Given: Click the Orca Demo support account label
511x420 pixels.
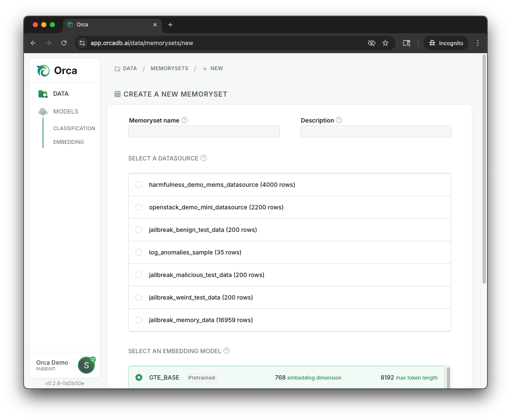Looking at the screenshot, I should tap(52, 365).
